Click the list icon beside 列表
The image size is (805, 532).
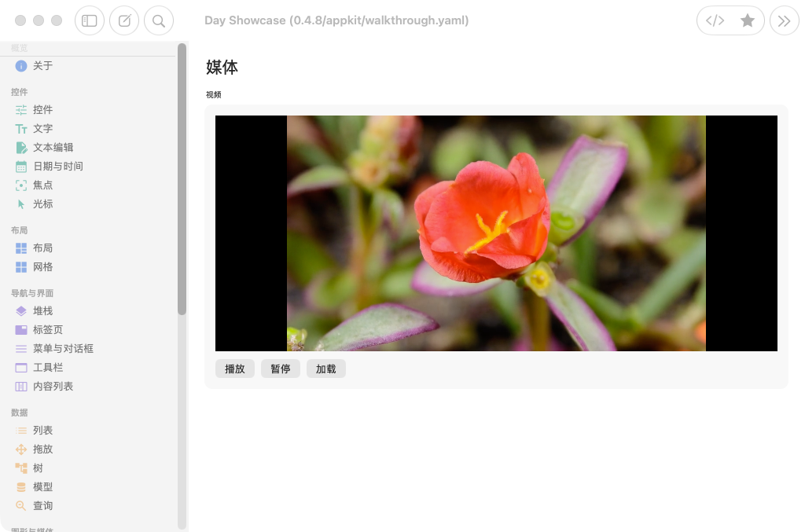pos(21,431)
